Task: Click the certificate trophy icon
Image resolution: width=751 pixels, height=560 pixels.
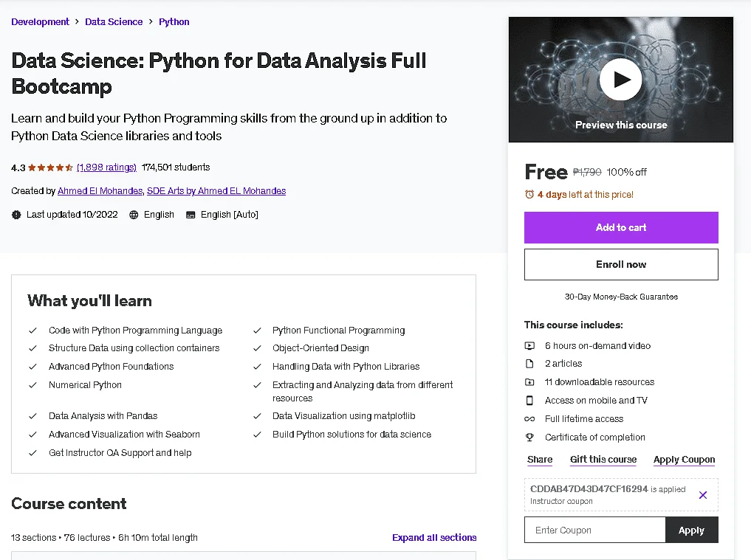Action: click(529, 437)
